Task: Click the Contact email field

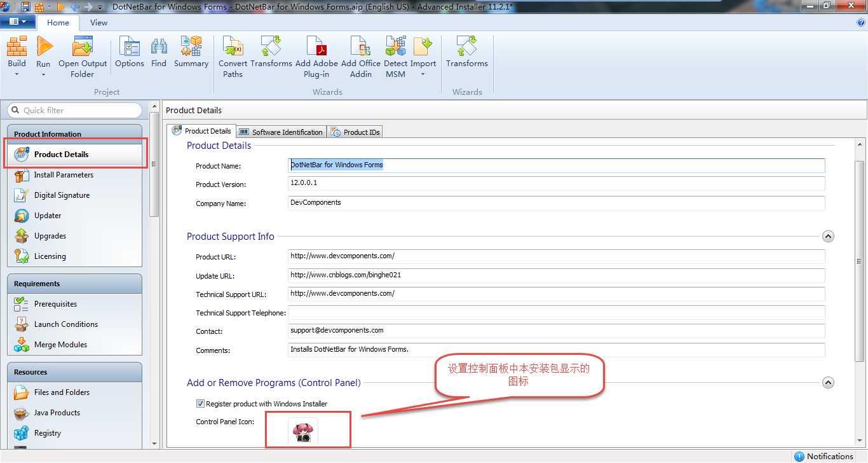Action: [x=556, y=331]
